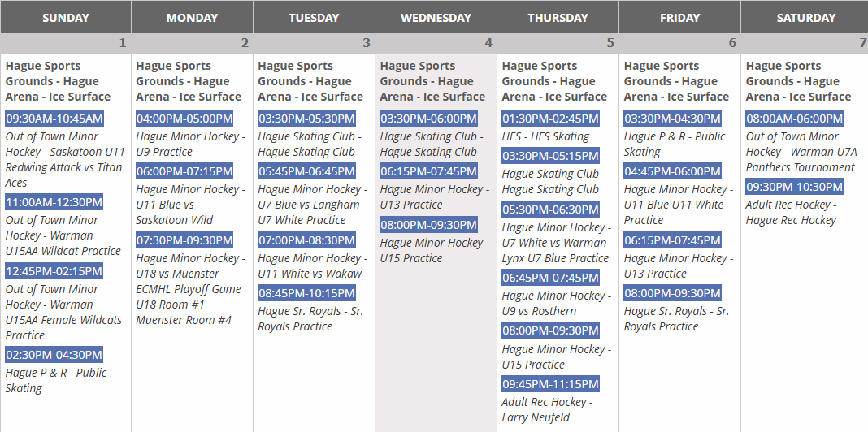The height and width of the screenshot is (432, 868).
Task: Select Friday's 04:45PM-06:00PM time slot
Action: tap(672, 171)
